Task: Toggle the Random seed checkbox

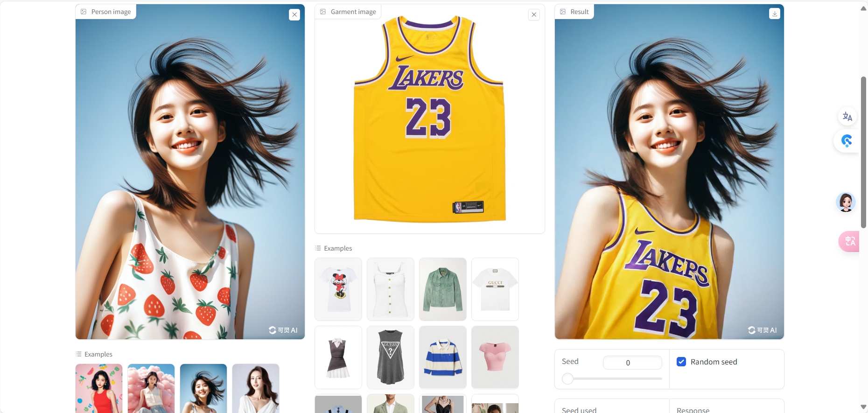Action: 681,362
